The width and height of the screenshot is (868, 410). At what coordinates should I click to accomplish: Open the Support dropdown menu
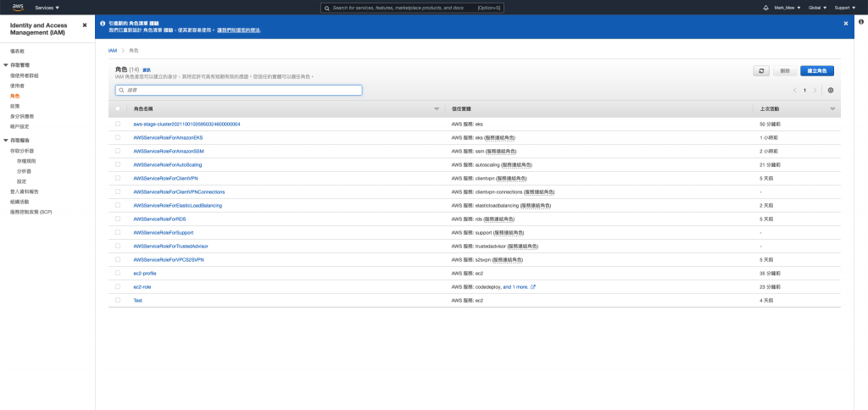pos(845,8)
